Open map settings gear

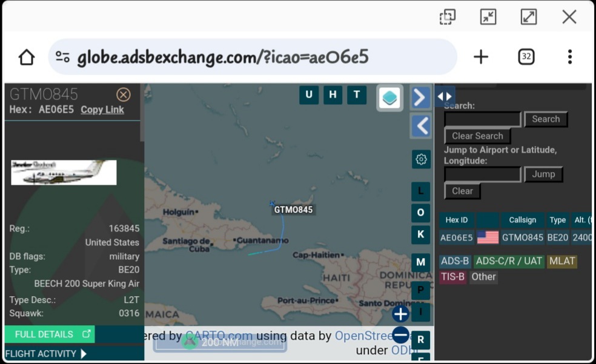(x=421, y=159)
